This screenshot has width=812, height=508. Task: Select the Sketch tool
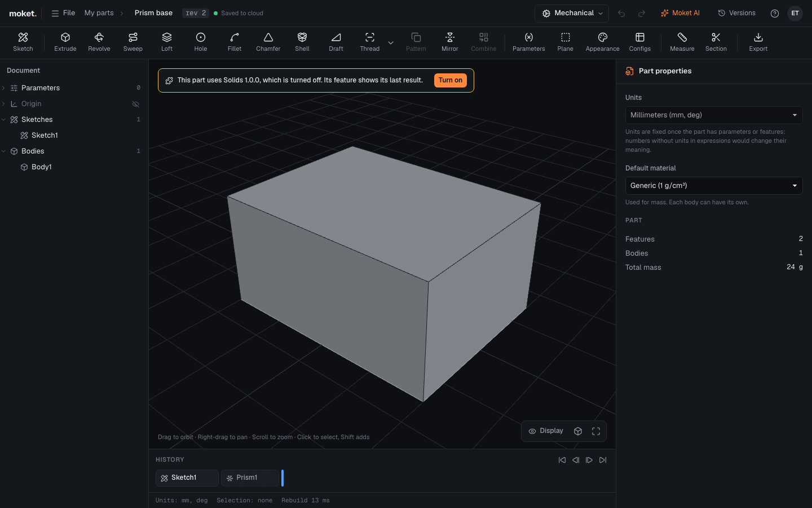pos(23,42)
